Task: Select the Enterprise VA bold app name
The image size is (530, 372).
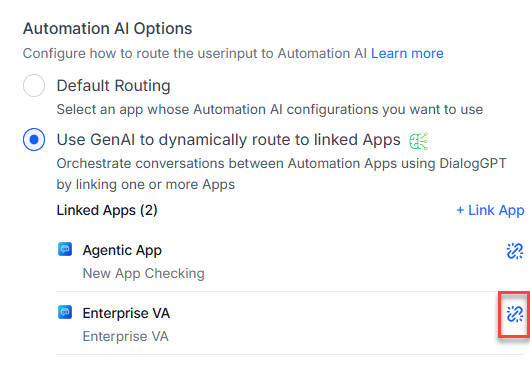Action: click(x=126, y=313)
